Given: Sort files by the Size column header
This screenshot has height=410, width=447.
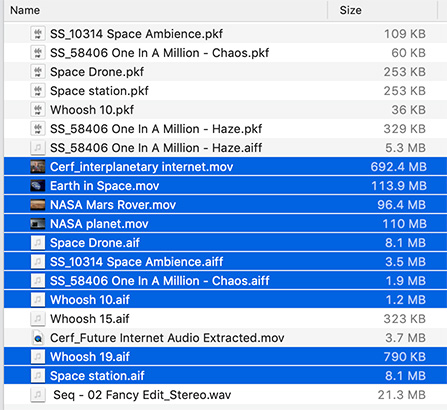Looking at the screenshot, I should [x=350, y=10].
